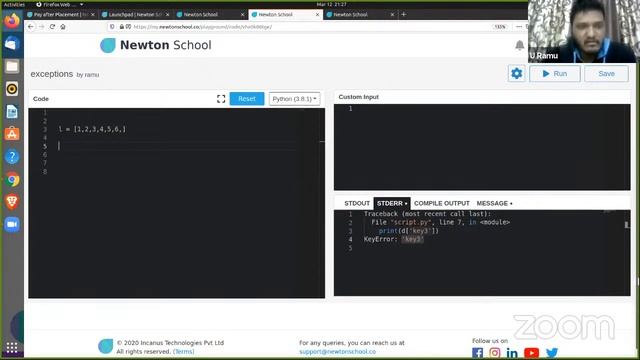The image size is (640, 360).
Task: Place cursor on code line 5
Action: (x=176, y=146)
